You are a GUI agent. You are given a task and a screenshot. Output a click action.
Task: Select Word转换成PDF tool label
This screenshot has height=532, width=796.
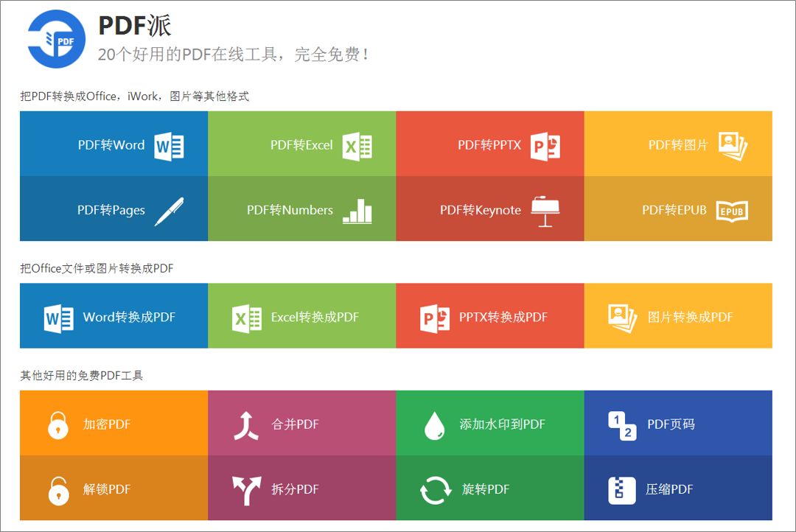click(x=129, y=318)
